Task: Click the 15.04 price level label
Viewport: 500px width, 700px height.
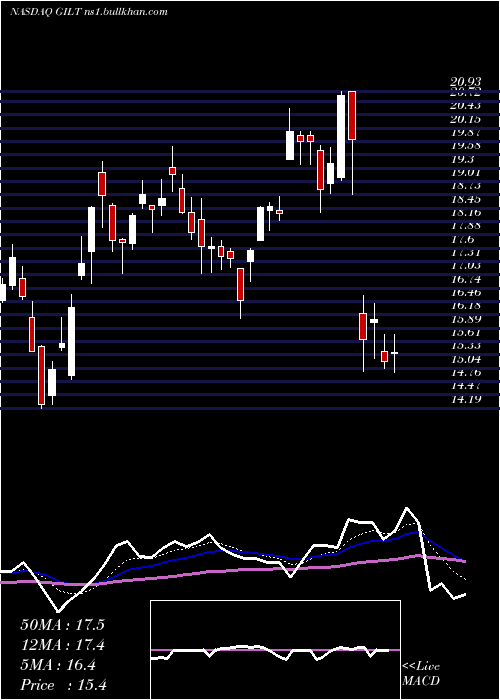Action: (x=466, y=359)
